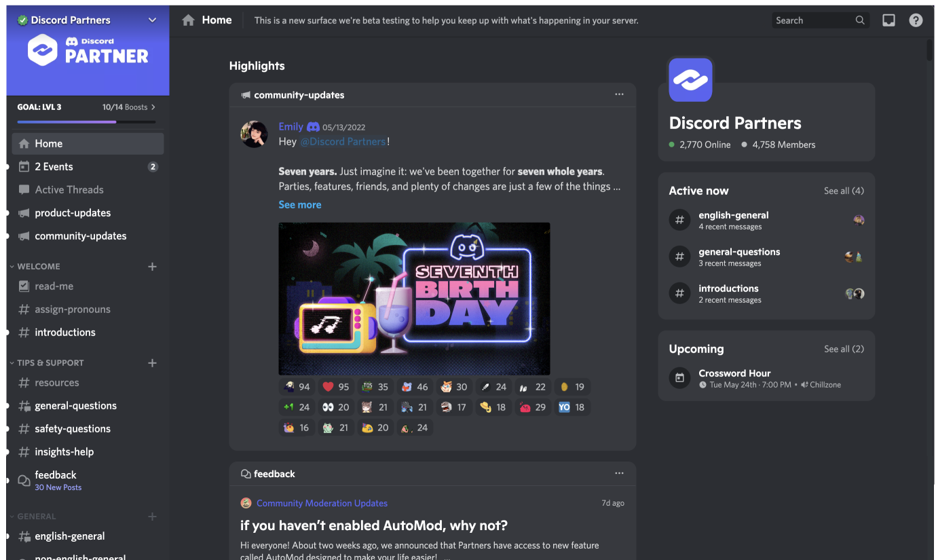Open Home in the channel sidebar

point(88,144)
